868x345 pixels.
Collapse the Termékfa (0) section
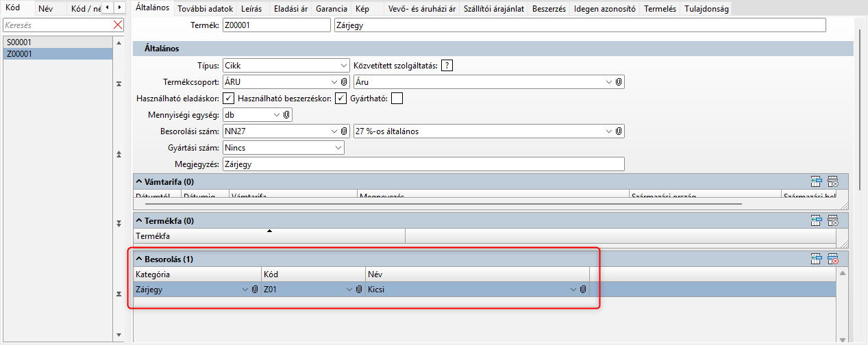point(138,220)
